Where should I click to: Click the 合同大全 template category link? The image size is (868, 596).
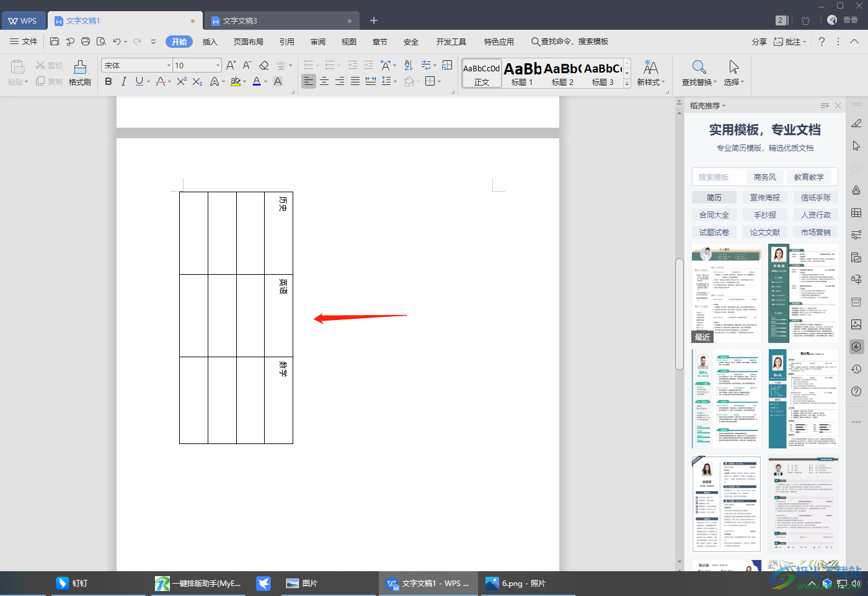click(714, 215)
